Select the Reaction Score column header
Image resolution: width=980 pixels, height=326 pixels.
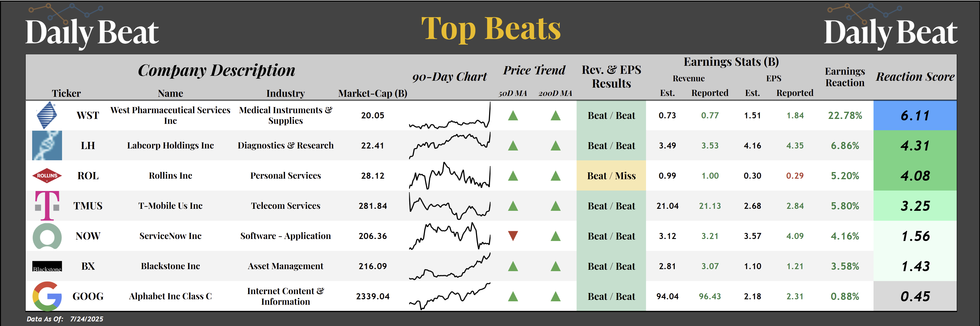pos(915,77)
